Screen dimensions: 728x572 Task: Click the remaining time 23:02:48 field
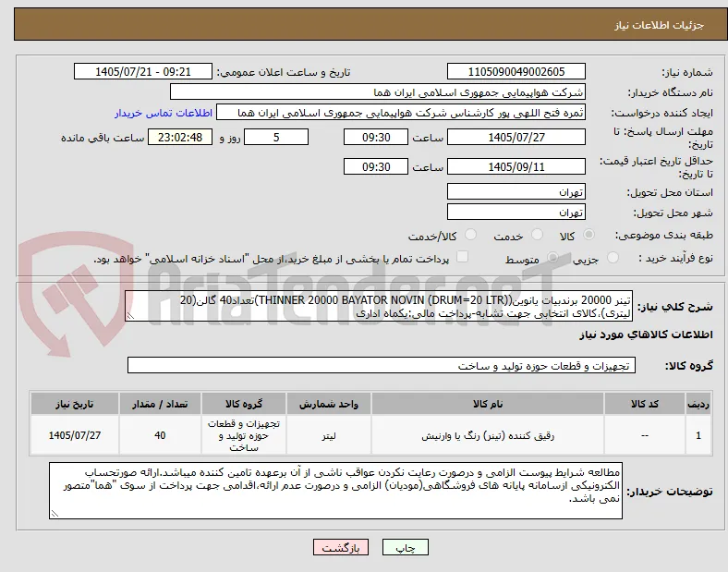[x=180, y=138]
